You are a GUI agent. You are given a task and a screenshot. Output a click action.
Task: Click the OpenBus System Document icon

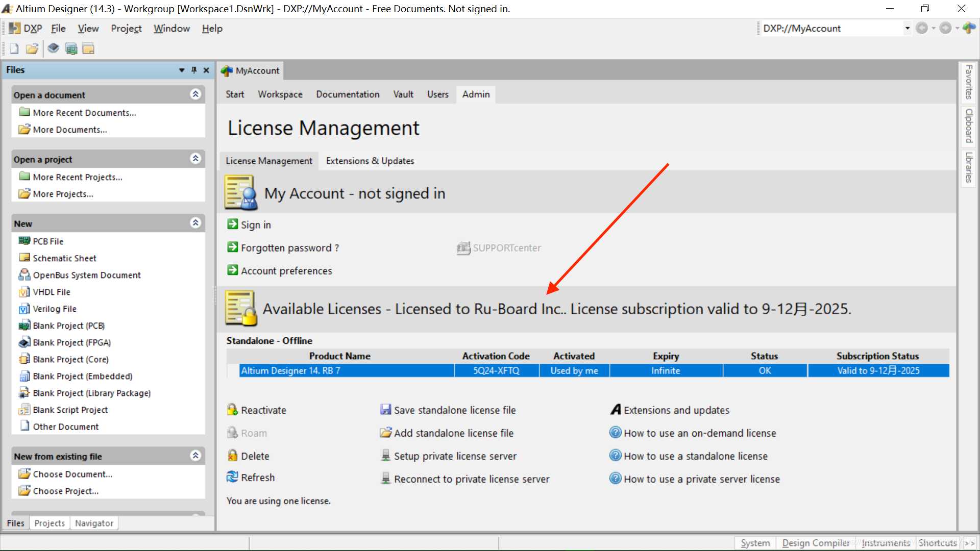(24, 274)
